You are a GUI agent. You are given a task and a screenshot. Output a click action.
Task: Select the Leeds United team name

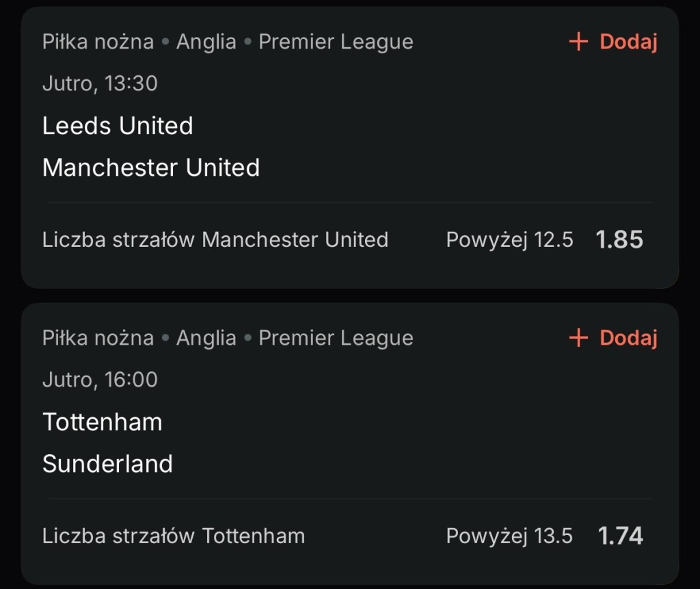click(118, 126)
